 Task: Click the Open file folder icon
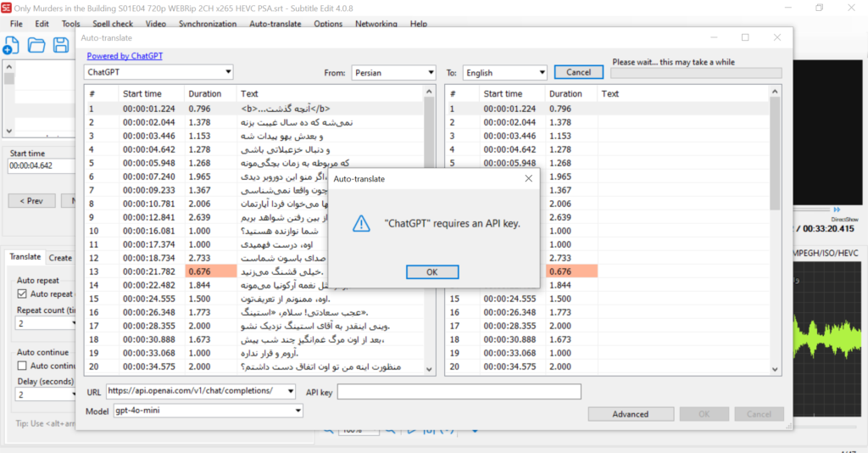pos(36,46)
